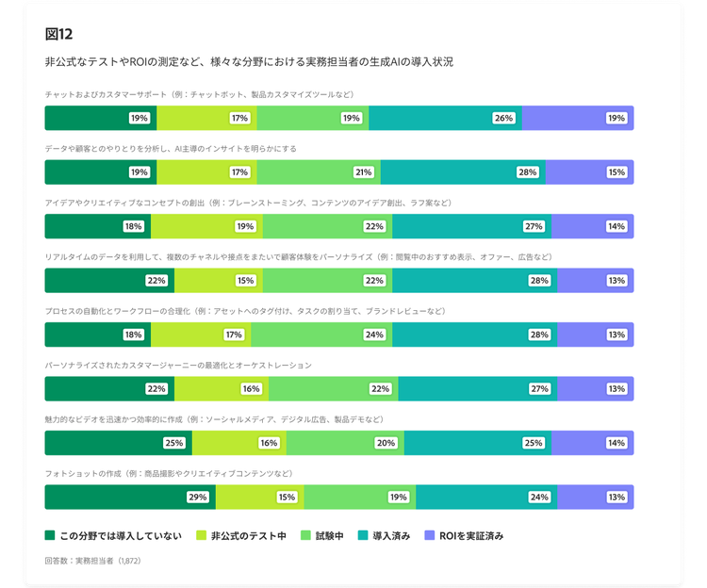
Task: Click the lime 19% segment in アイデア row
Action: [x=207, y=226]
